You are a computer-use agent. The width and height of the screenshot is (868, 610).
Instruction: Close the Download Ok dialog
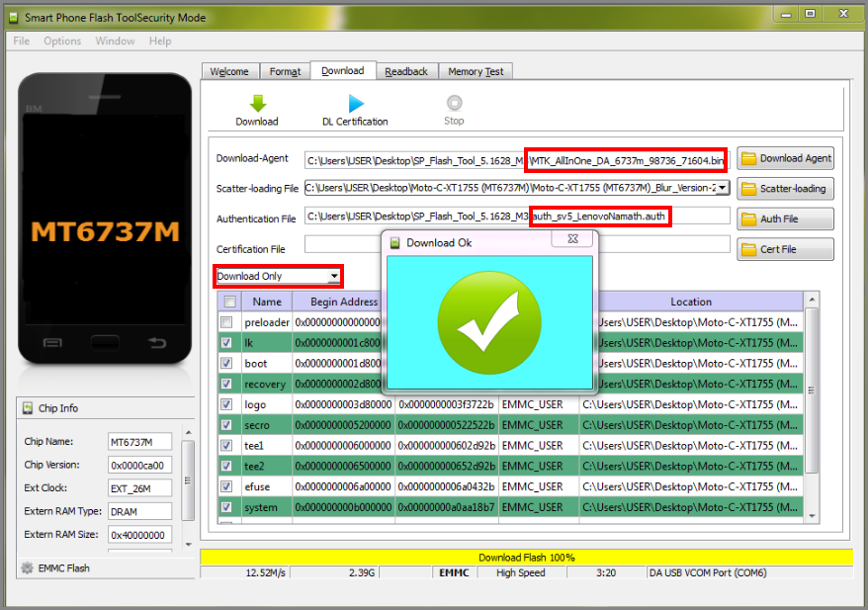pos(573,238)
